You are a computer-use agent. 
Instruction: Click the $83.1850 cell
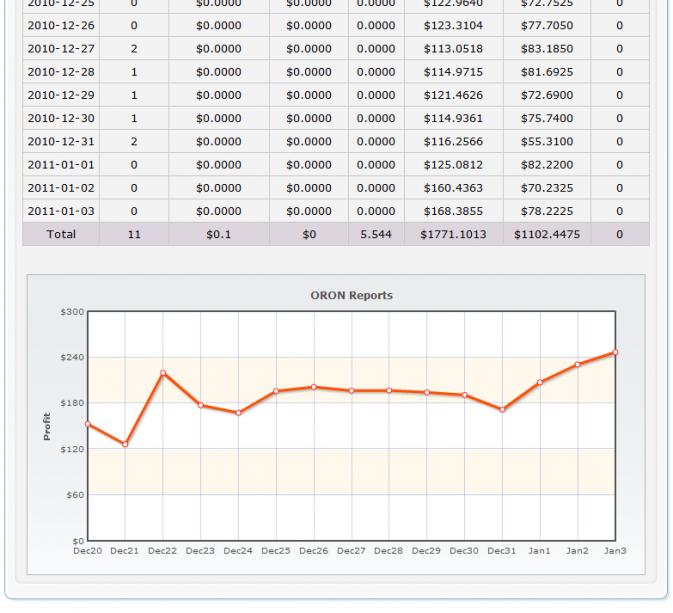click(x=547, y=49)
